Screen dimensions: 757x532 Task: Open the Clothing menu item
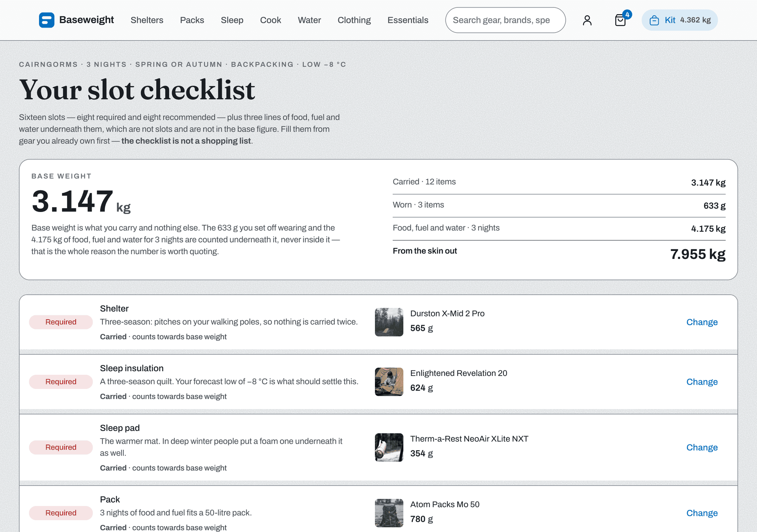pos(354,20)
